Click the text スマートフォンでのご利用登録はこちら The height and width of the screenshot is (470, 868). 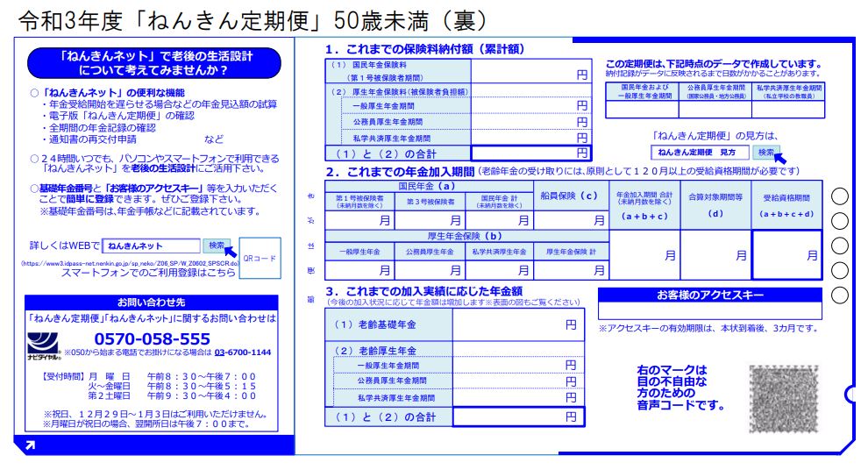pos(148,273)
